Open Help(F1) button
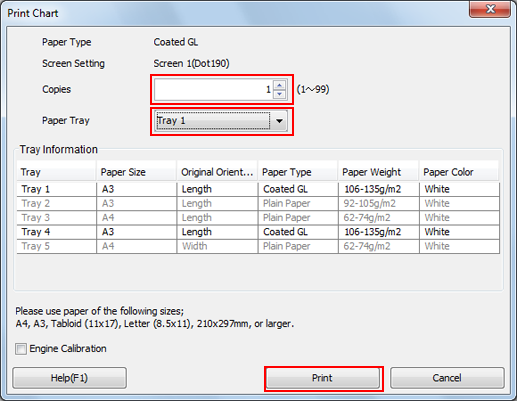 pyautogui.click(x=69, y=378)
